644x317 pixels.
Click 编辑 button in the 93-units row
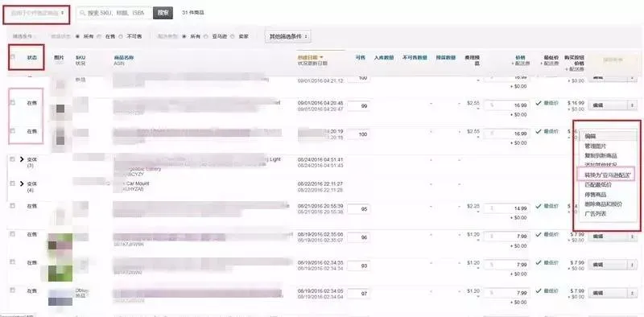(608, 265)
